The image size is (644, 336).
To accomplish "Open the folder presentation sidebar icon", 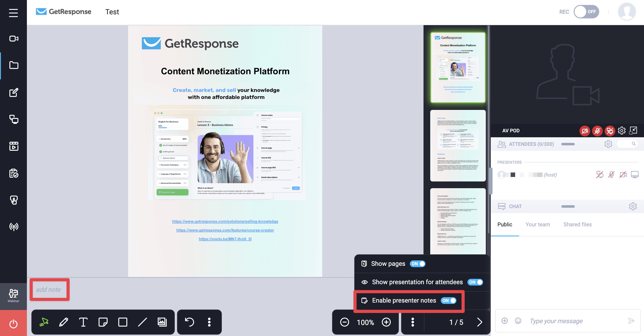I will click(x=13, y=65).
